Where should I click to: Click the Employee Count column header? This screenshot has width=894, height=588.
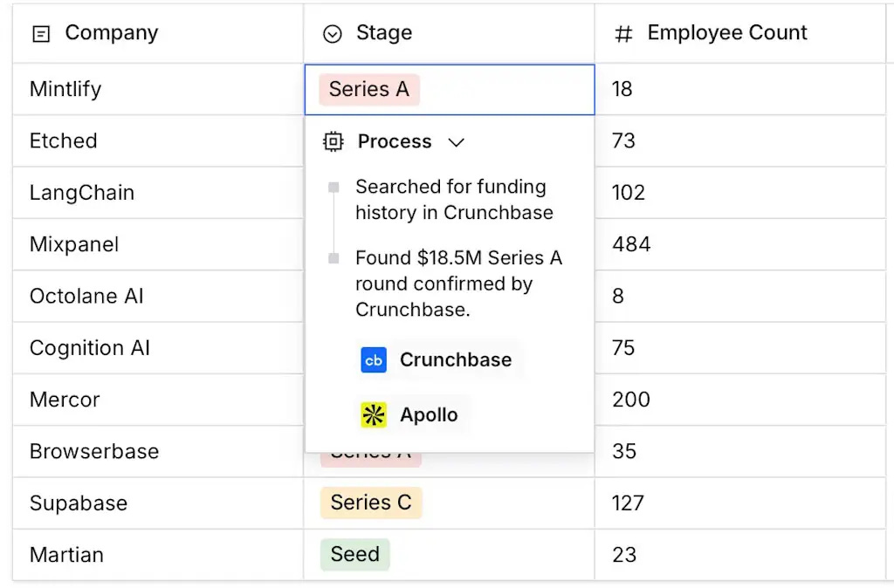point(727,33)
